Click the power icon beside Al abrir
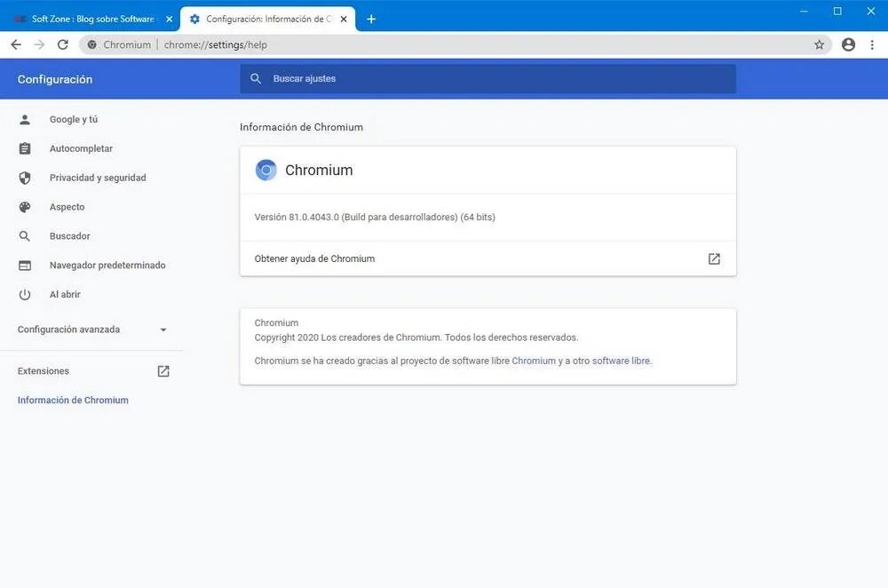The image size is (888, 588). tap(25, 295)
